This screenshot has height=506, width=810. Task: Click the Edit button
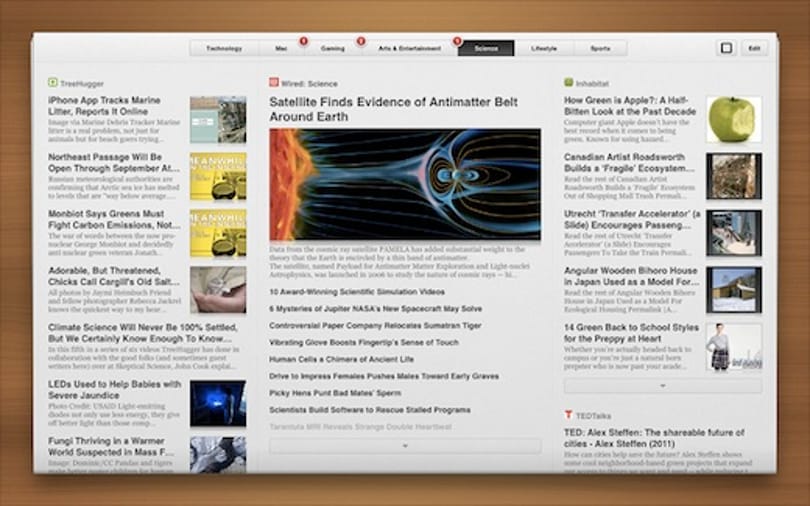pos(754,48)
